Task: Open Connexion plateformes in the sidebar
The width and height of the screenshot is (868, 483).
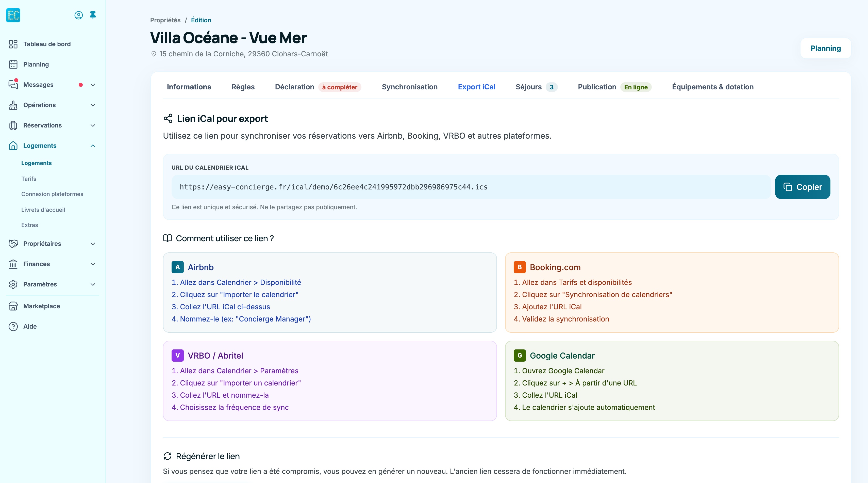Action: click(52, 194)
